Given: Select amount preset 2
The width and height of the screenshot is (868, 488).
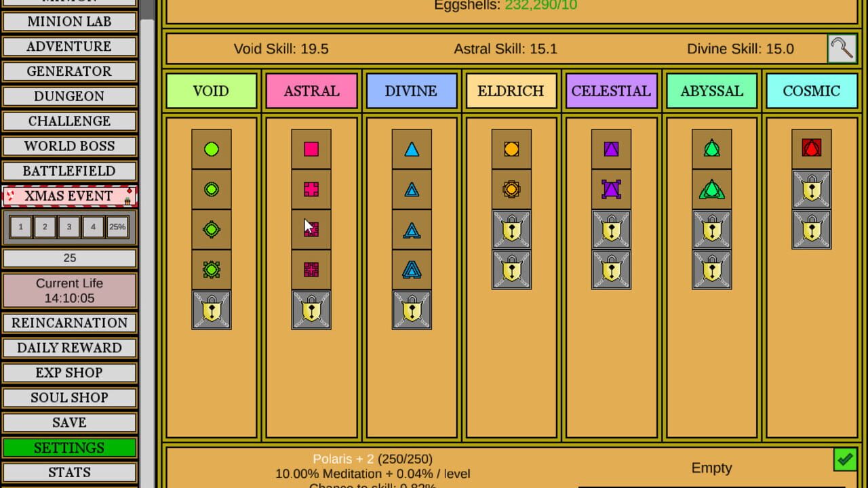Looking at the screenshot, I should click(x=45, y=227).
